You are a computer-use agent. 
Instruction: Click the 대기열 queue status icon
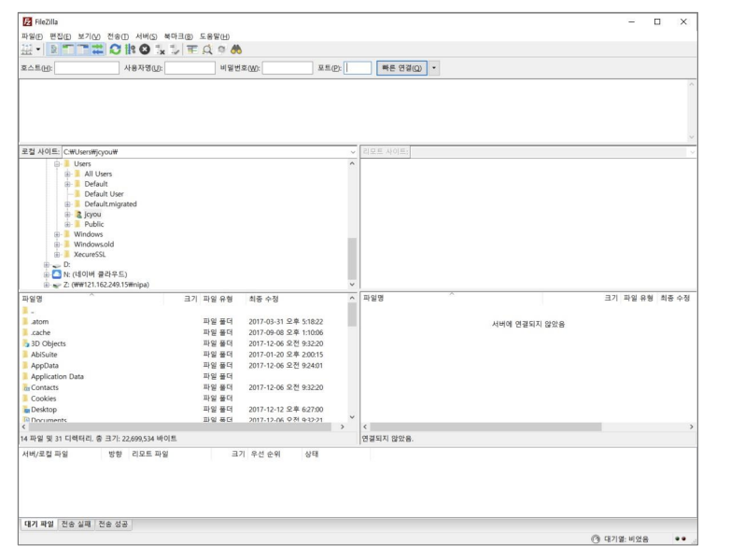point(596,539)
